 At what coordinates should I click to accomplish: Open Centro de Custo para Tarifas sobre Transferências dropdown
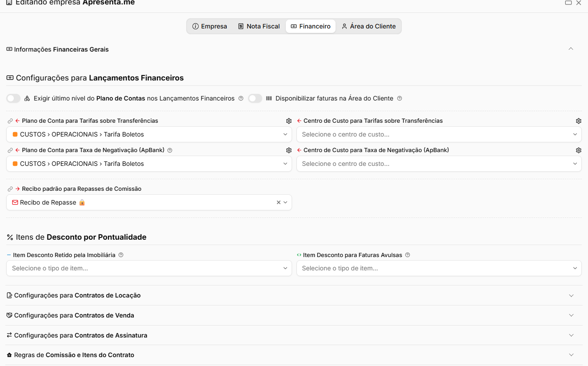point(439,134)
